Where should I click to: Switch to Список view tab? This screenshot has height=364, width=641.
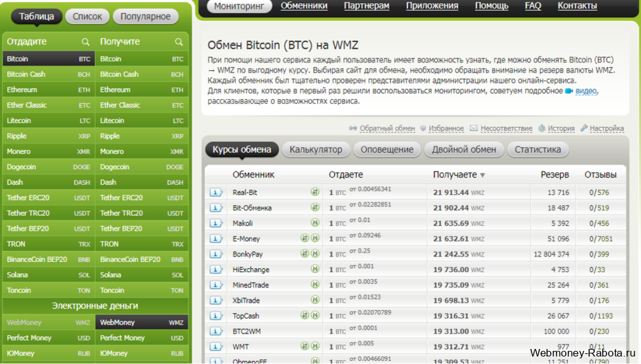tap(87, 16)
